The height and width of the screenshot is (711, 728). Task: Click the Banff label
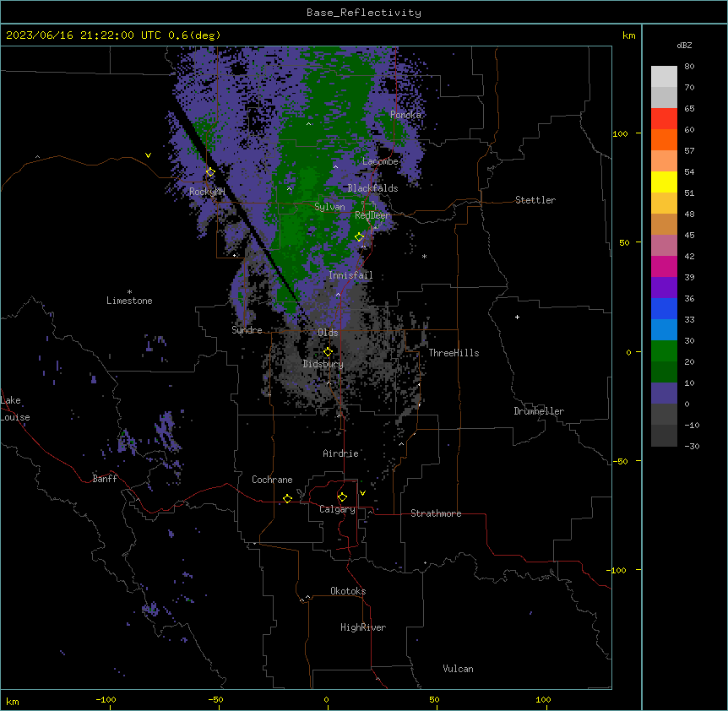(105, 479)
